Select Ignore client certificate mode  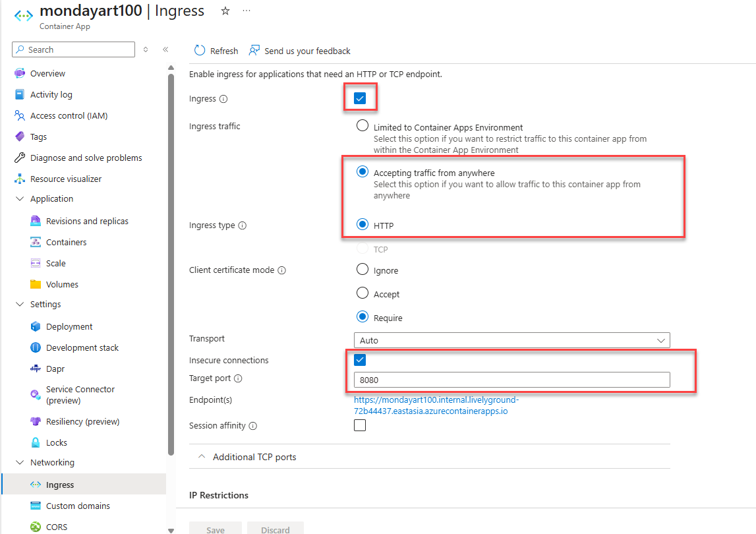point(362,269)
